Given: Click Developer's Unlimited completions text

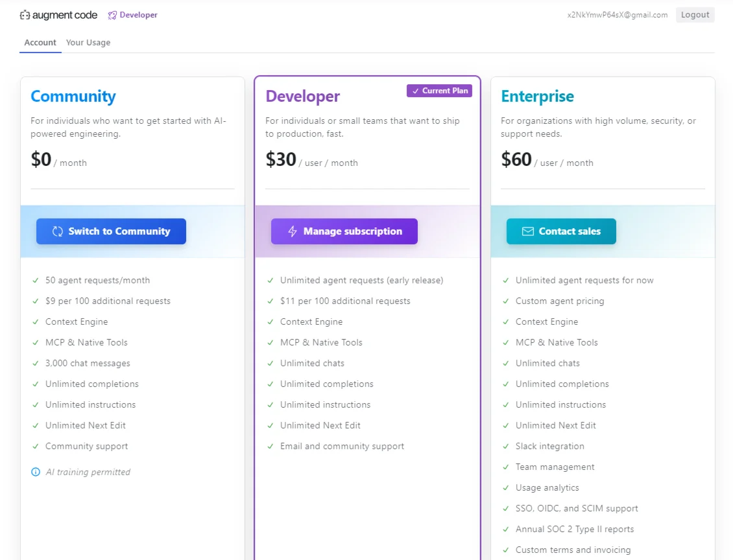Looking at the screenshot, I should 327,384.
